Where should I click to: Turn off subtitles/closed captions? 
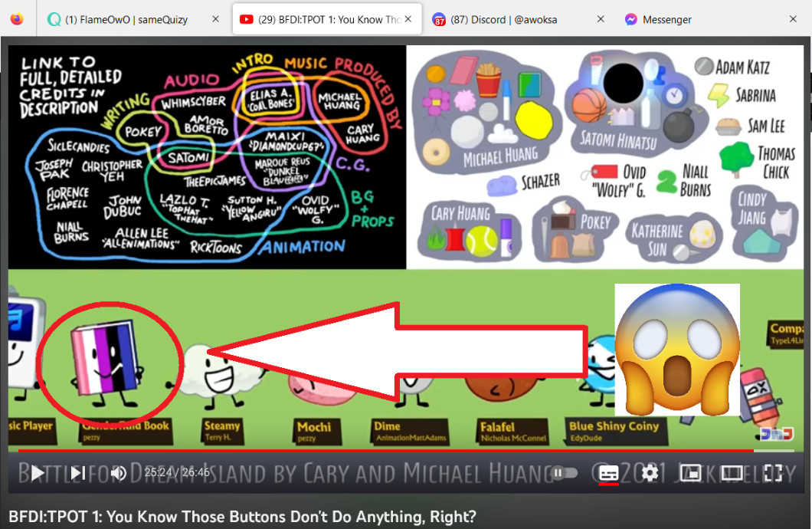click(608, 473)
